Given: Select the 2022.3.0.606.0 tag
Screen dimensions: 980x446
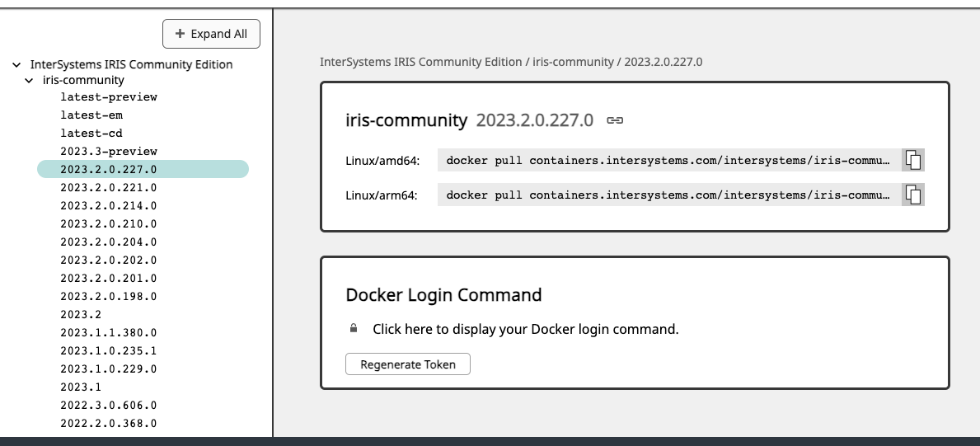Looking at the screenshot, I should [x=109, y=406].
